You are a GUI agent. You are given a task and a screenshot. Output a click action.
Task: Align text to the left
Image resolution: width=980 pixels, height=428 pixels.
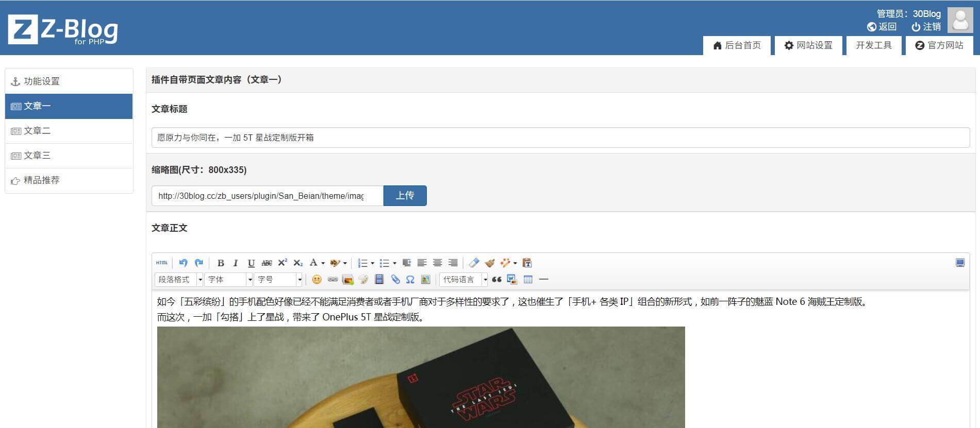(x=422, y=263)
